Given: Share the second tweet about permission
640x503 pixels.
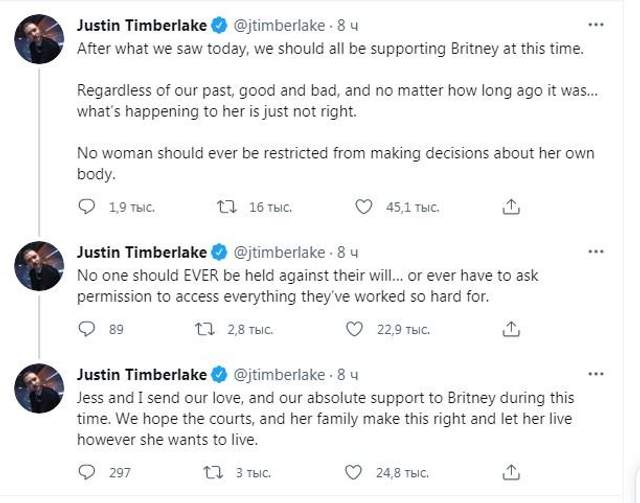Looking at the screenshot, I should pos(510,329).
